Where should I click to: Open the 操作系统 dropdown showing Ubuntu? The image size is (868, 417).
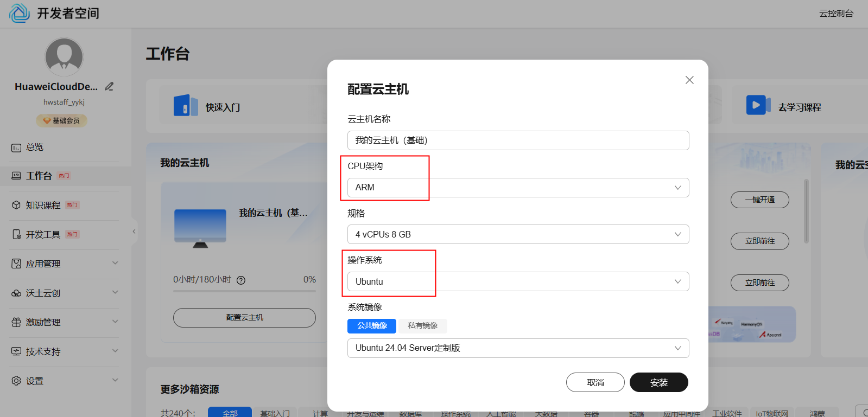pos(518,281)
